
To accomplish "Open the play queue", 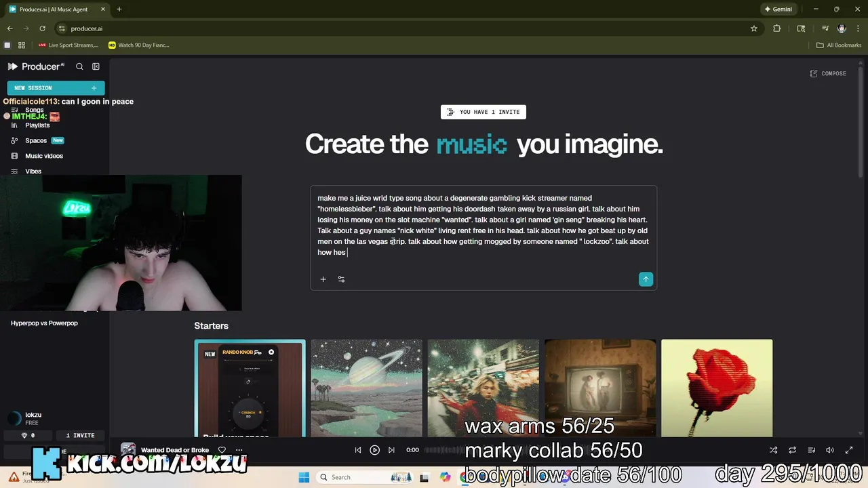I will (811, 450).
